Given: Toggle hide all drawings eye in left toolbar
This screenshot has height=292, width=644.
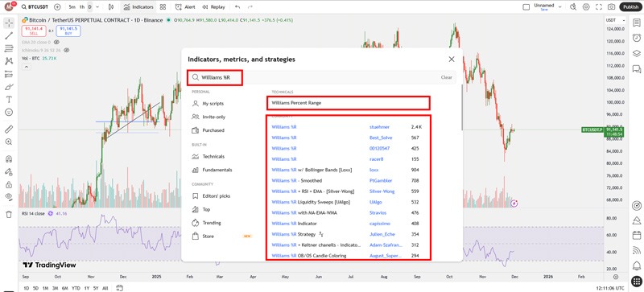Looking at the screenshot, I should click(x=9, y=197).
